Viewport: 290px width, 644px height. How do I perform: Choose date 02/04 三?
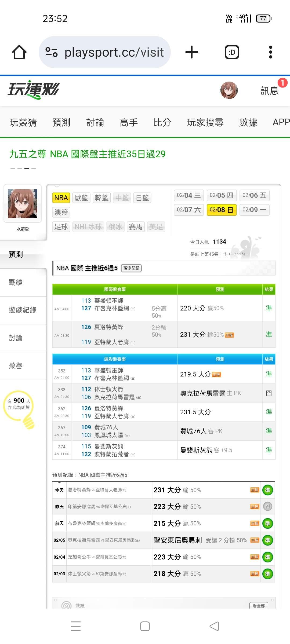pyautogui.click(x=189, y=195)
